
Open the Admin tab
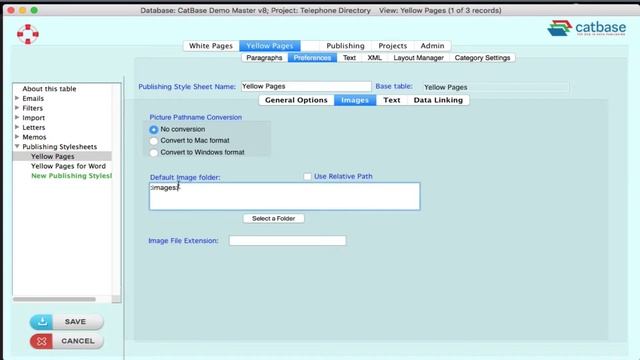click(432, 46)
